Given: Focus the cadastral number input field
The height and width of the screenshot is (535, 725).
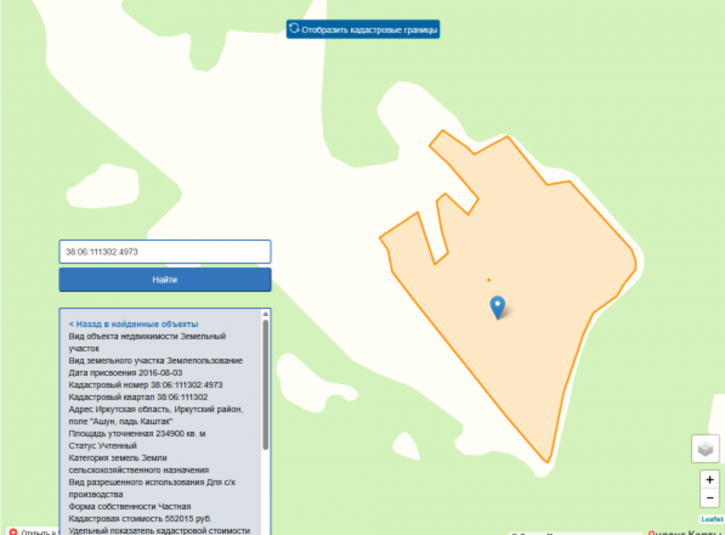Looking at the screenshot, I should [165, 252].
